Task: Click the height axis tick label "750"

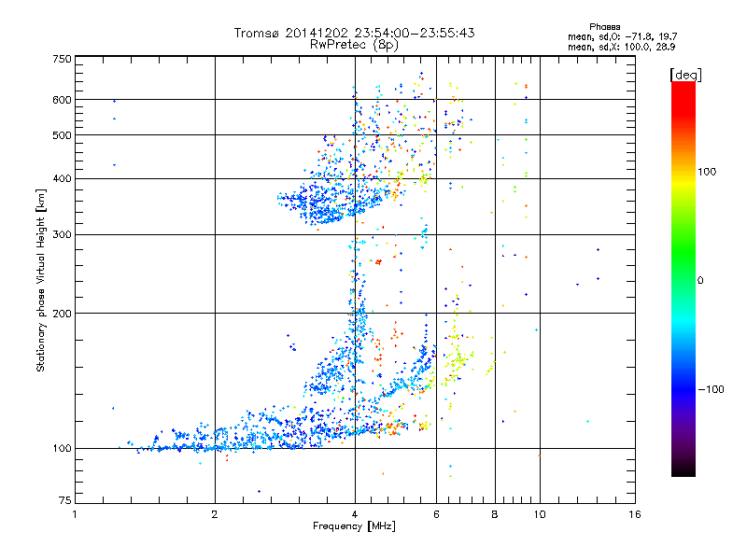Action: (x=63, y=59)
